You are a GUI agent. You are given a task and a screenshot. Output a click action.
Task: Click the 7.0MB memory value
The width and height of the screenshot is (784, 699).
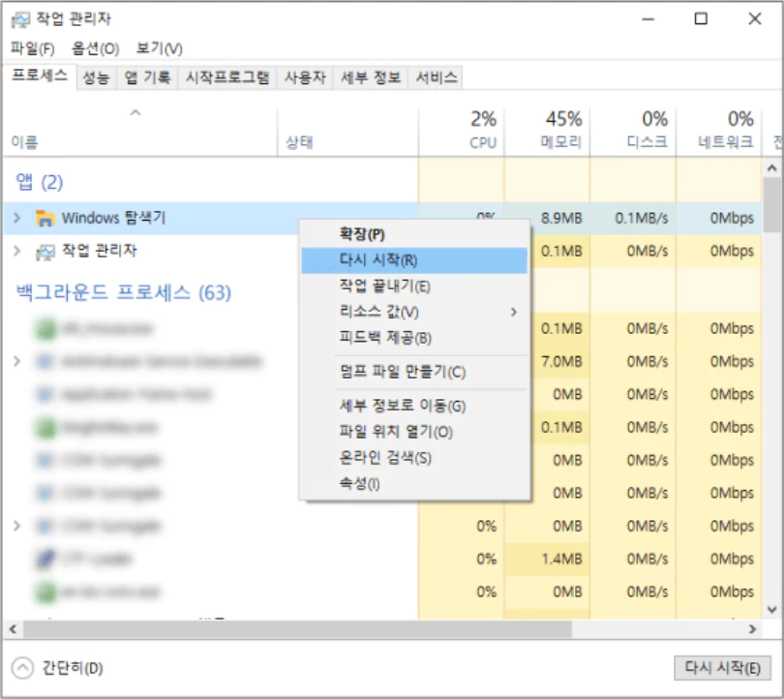click(x=561, y=361)
